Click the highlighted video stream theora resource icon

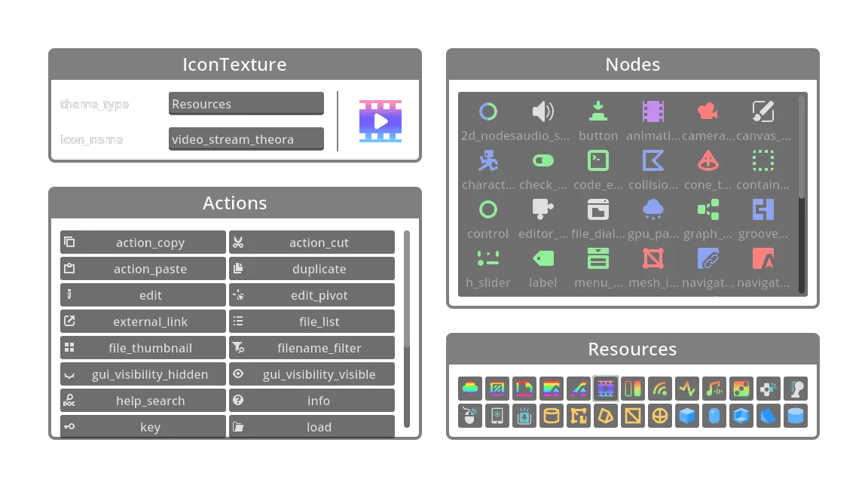point(606,389)
